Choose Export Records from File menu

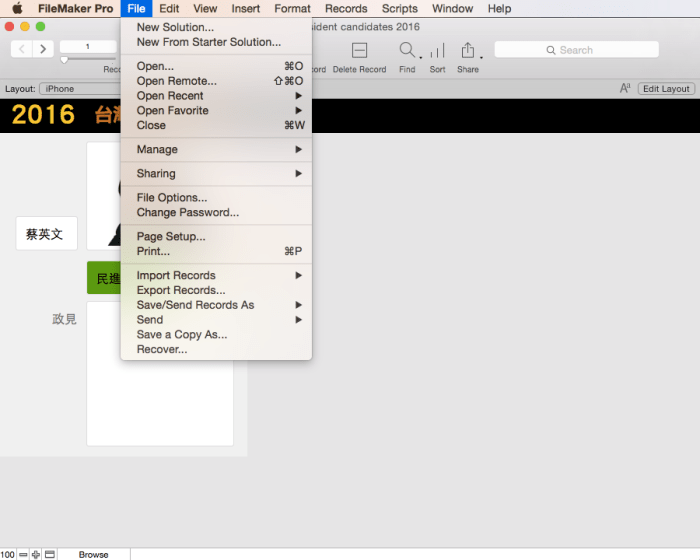[181, 290]
